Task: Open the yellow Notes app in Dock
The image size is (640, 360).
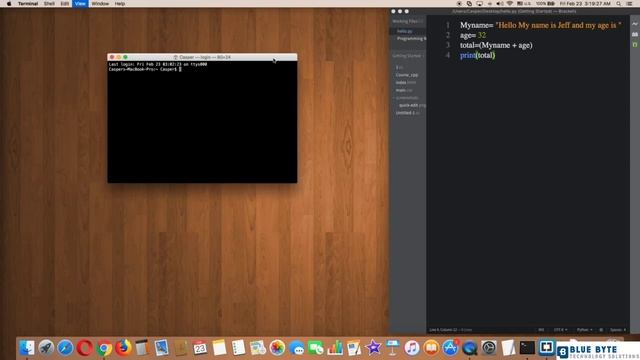Action: coord(219,348)
